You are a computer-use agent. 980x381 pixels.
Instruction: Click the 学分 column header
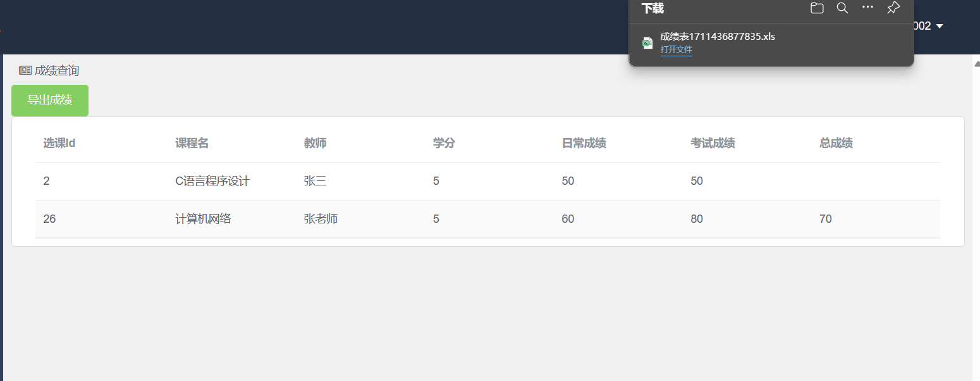pos(444,143)
